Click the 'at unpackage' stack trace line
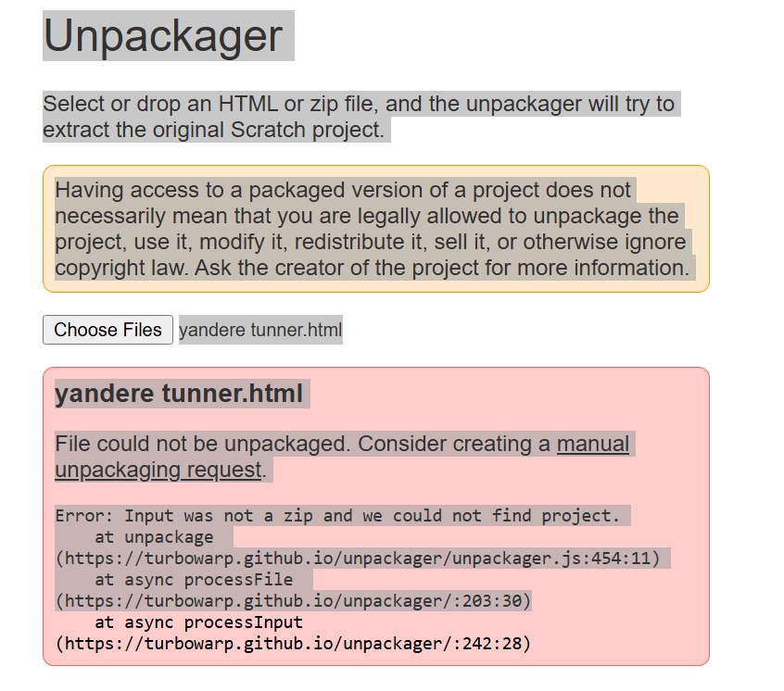784x691 pixels. [x=154, y=537]
